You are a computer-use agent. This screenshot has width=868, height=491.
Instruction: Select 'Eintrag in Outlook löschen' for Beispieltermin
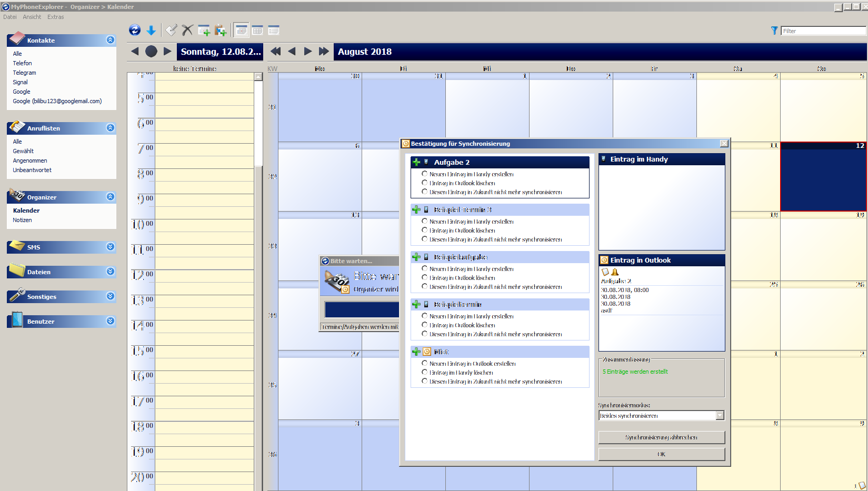424,325
